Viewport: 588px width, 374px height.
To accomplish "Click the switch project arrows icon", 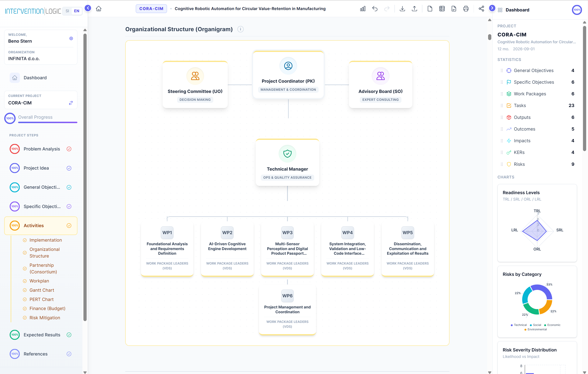I will click(71, 103).
